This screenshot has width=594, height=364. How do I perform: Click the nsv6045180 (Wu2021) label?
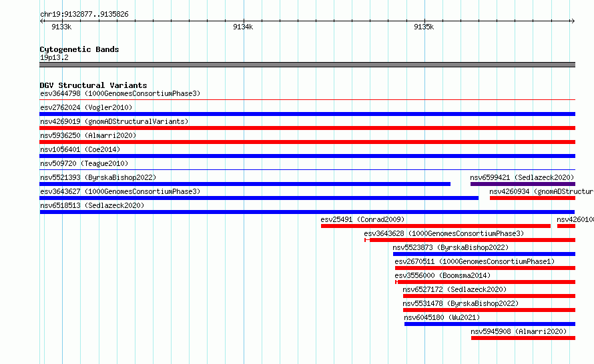click(442, 317)
